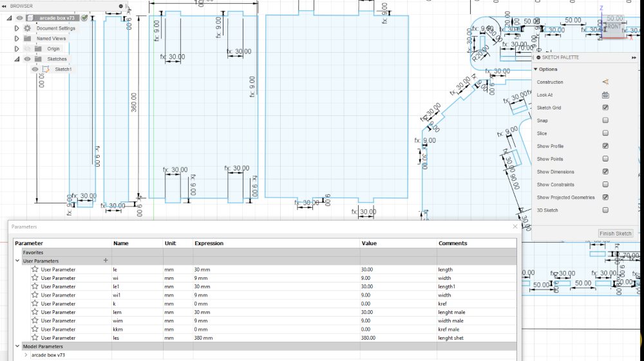Hide the Sketches folder via eye icon

27,59
